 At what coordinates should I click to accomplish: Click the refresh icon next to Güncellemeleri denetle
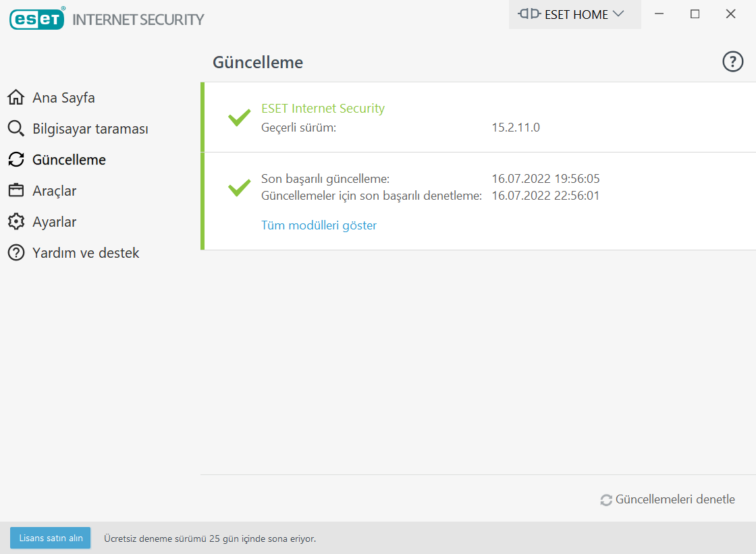[x=606, y=500]
